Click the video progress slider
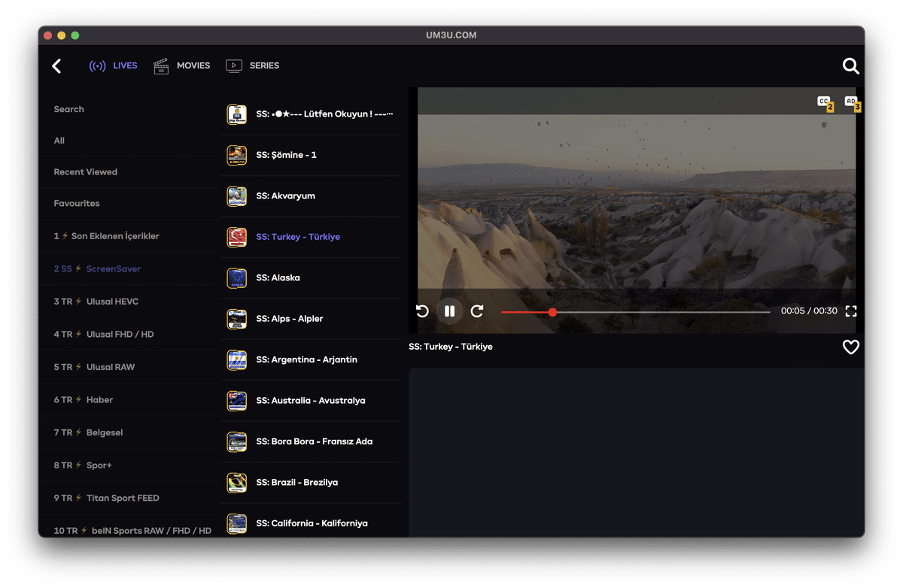Screen dimensions: 903x588 point(635,312)
